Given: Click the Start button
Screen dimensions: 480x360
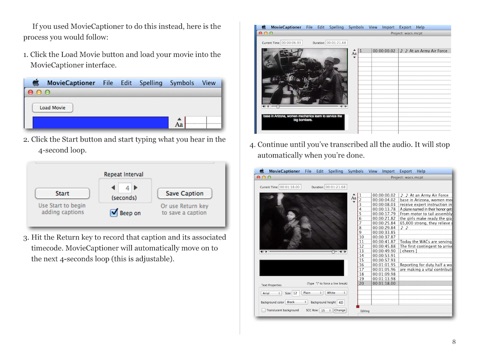Looking at the screenshot, I should (62, 193).
